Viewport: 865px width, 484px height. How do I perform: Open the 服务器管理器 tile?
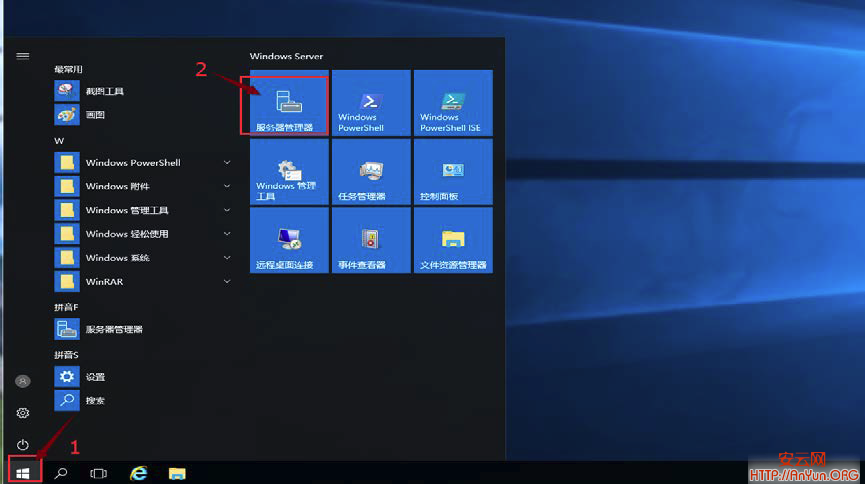point(288,103)
